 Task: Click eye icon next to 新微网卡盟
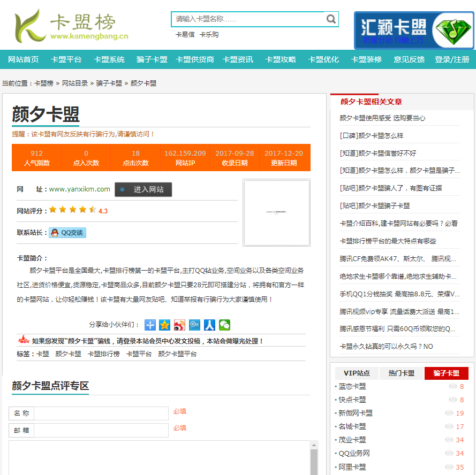[449, 413]
